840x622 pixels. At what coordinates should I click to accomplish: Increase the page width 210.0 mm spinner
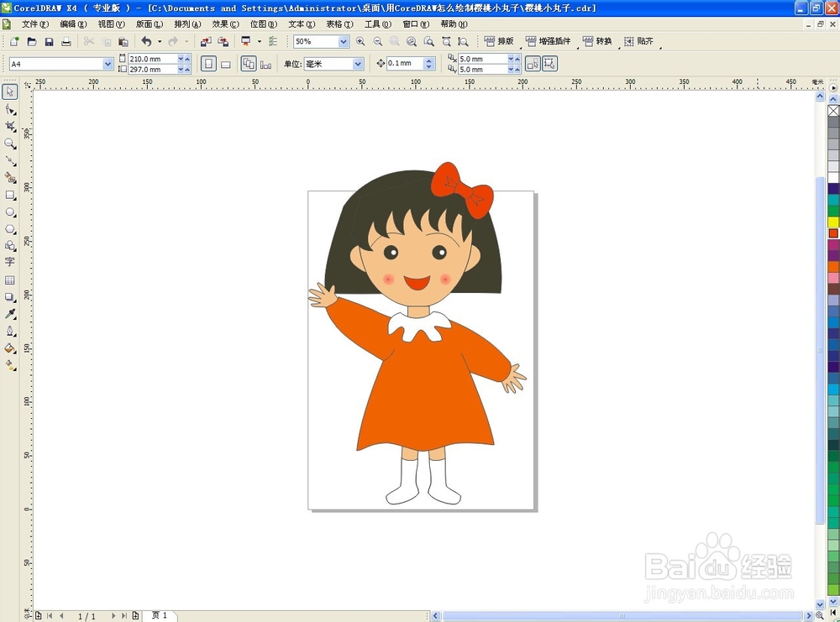[187, 59]
